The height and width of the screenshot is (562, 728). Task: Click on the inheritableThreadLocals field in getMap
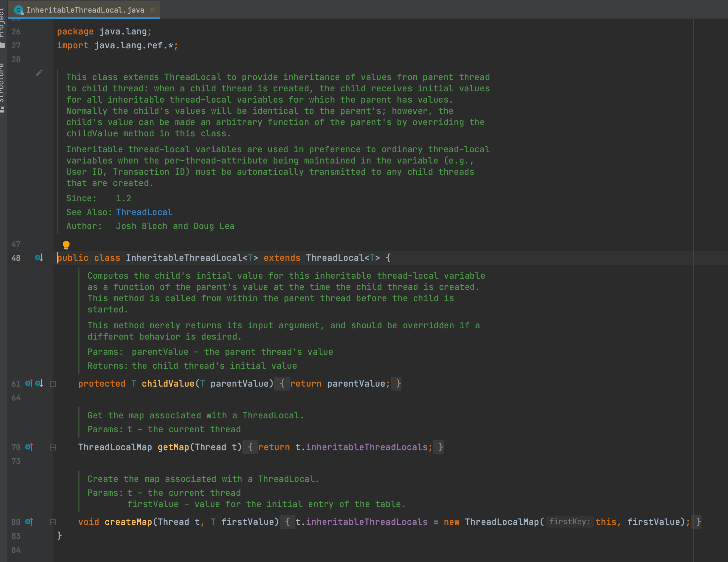(x=367, y=447)
